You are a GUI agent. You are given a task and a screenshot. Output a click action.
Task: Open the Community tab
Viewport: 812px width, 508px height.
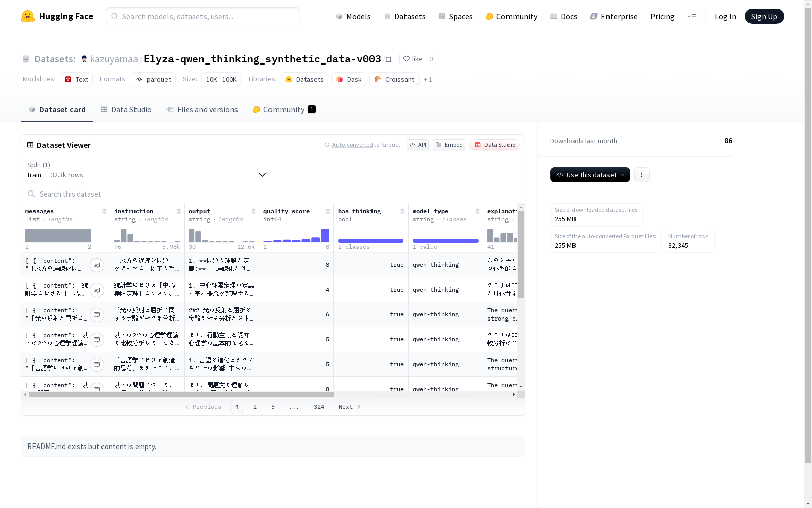coord(284,109)
